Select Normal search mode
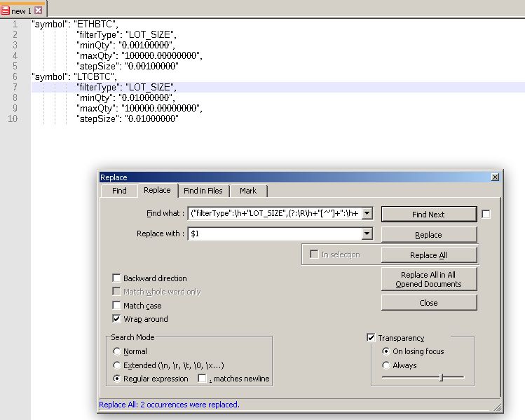This screenshot has height=420, width=525. pos(117,351)
